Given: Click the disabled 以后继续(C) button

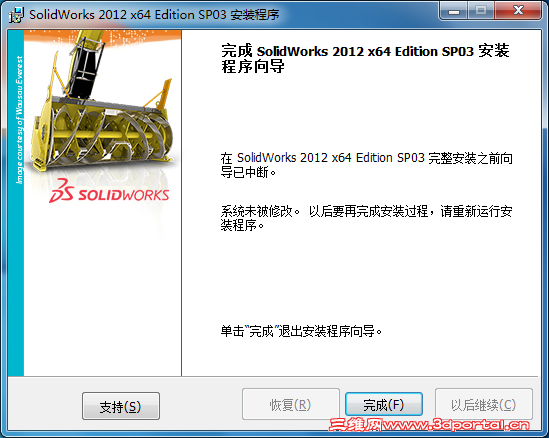Looking at the screenshot, I should click(484, 404).
